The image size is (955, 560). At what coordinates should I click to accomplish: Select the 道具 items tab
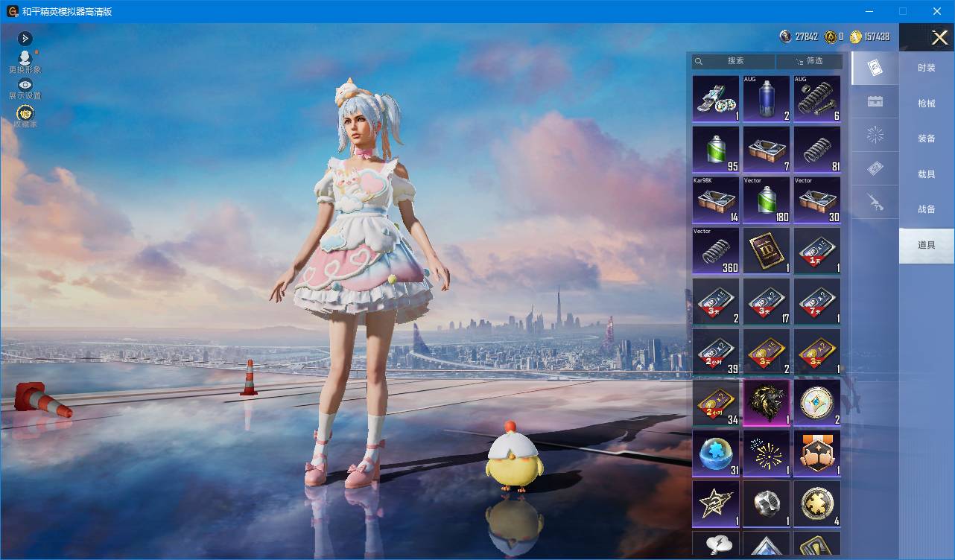click(927, 245)
